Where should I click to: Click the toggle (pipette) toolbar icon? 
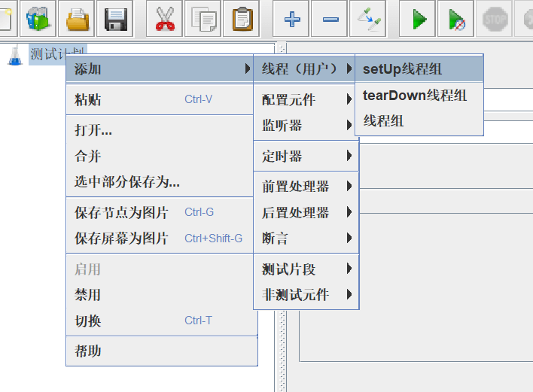click(x=367, y=19)
